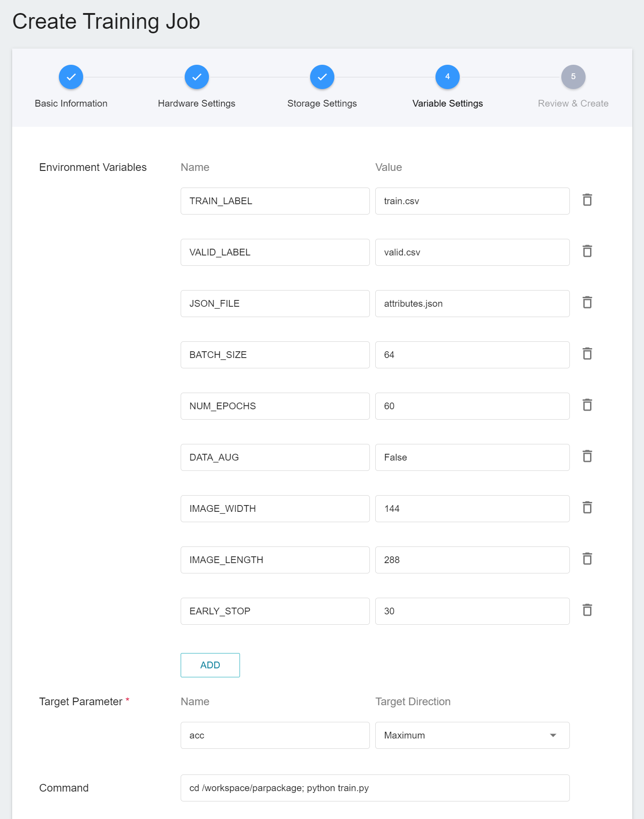
Task: Delete the BATCH_SIZE variable
Action: coord(587,354)
